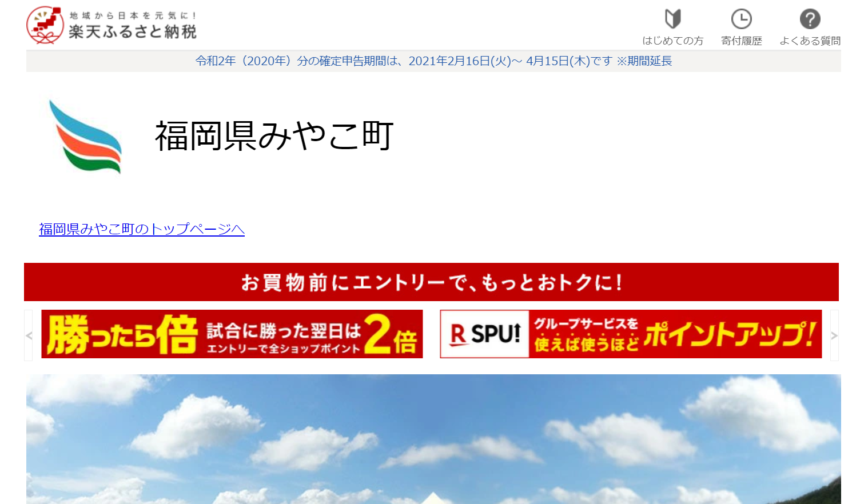Click the tax filing period notice bar
868x504 pixels.
click(434, 61)
